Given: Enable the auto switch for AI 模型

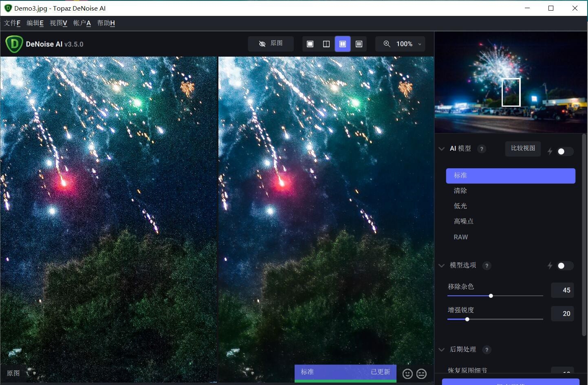Looking at the screenshot, I should (x=565, y=152).
